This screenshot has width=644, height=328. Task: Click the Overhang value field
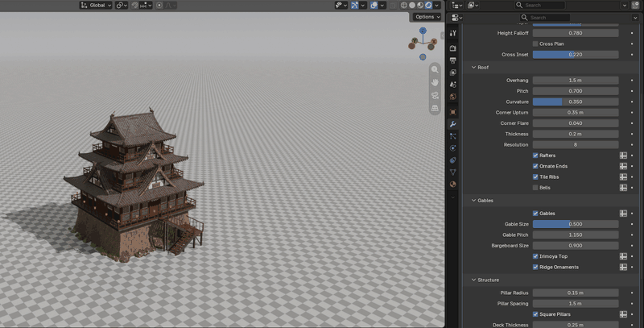coord(576,80)
